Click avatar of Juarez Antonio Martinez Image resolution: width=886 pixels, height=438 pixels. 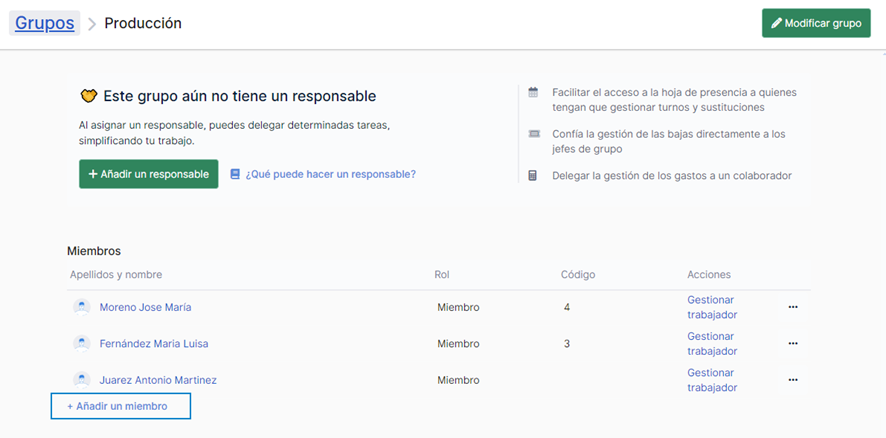82,380
